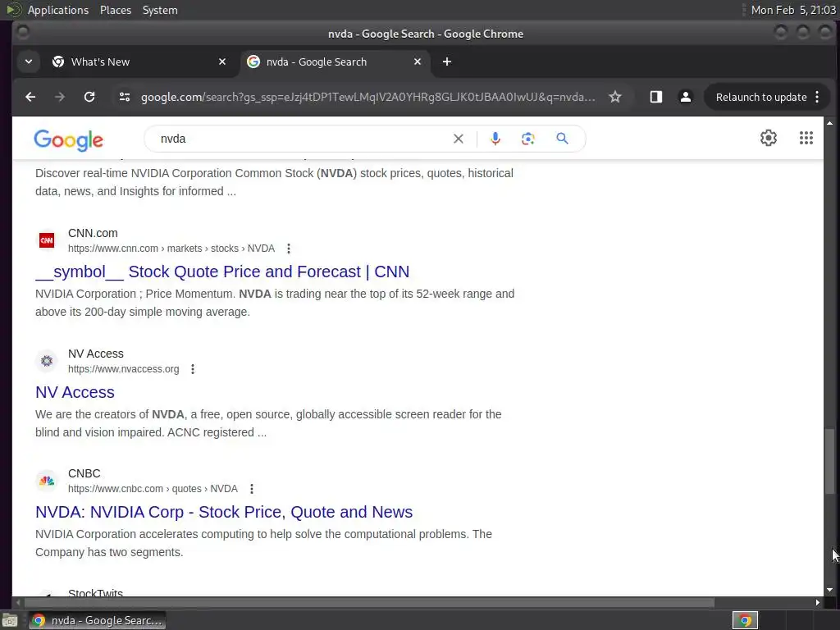This screenshot has height=630, width=840.
Task: Open a new tab
Action: [447, 62]
